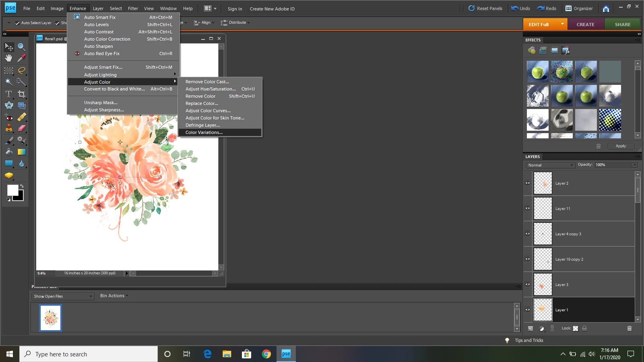Select Adjust Hue/Saturation menu entry
The width and height of the screenshot is (644, 362).
(x=220, y=89)
